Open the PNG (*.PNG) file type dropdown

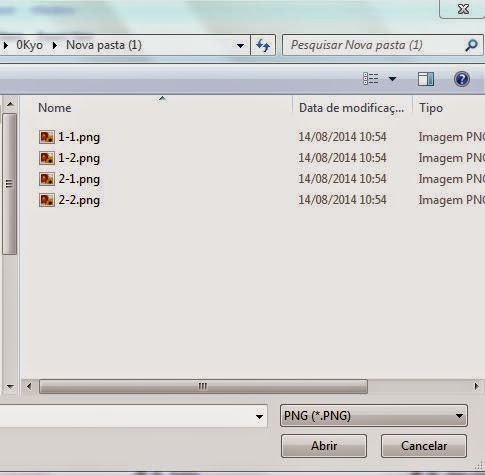(374, 416)
